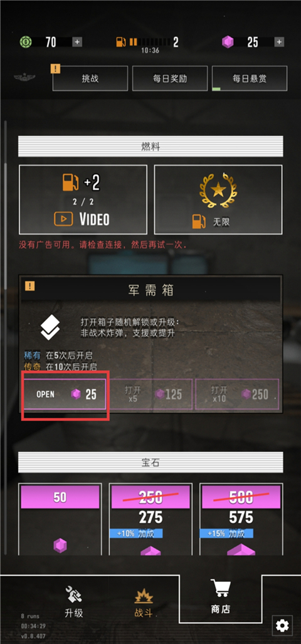Screen dimensions: 301x644
Task: Select 打开 x10 for 250 gems
Action: pyautogui.click(x=237, y=394)
